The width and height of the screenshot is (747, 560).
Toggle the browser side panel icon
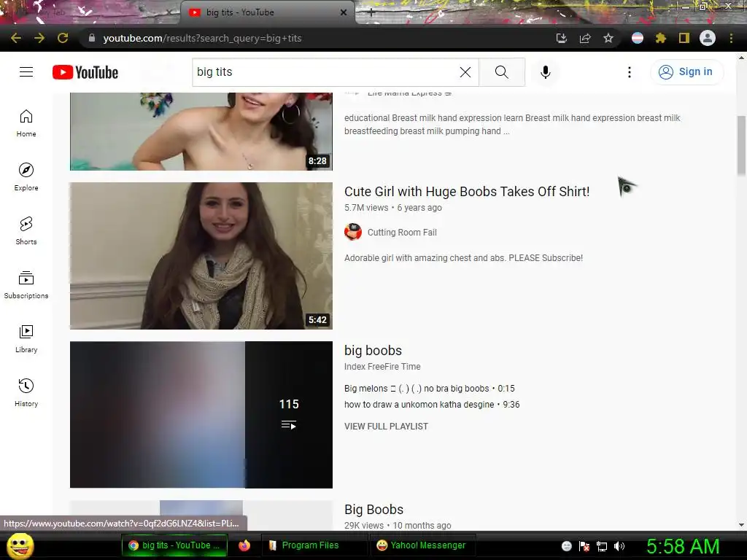(684, 38)
